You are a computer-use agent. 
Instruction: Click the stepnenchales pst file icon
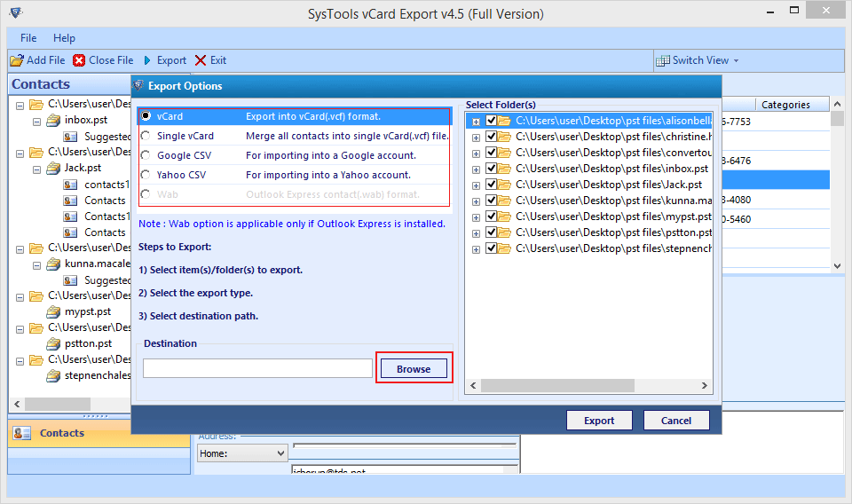(x=53, y=376)
